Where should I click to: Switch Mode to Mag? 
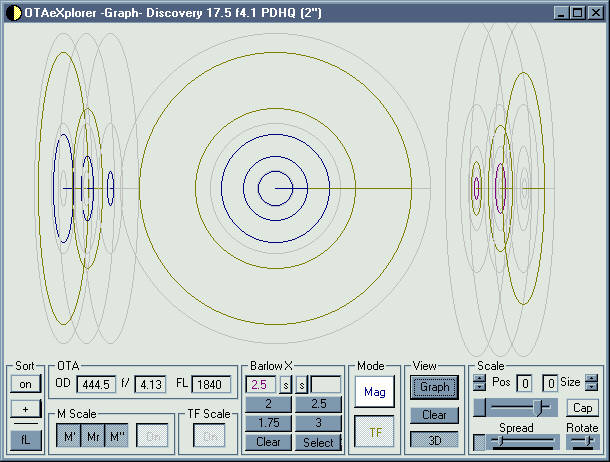(374, 392)
